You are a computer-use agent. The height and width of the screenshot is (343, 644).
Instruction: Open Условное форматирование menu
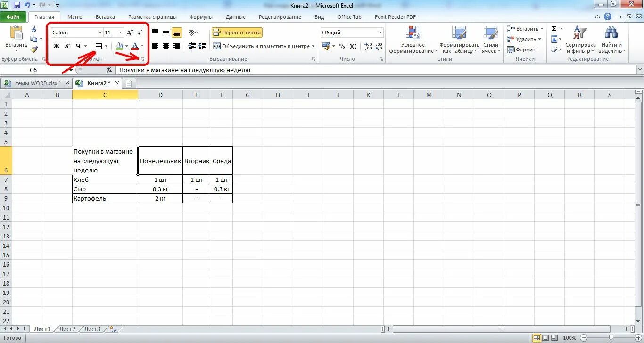413,40
